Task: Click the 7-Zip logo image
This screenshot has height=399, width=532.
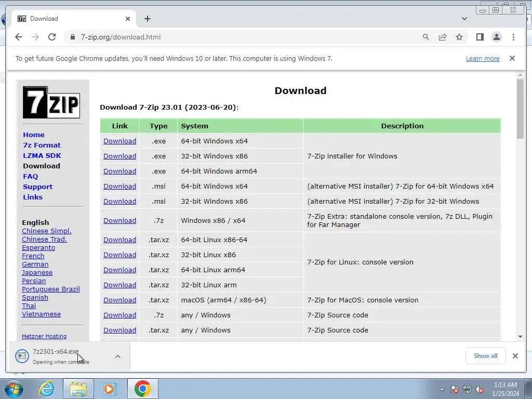Action: (51, 102)
